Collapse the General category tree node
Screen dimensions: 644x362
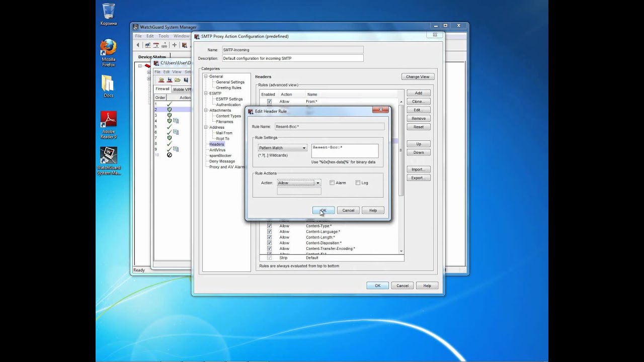tap(206, 76)
